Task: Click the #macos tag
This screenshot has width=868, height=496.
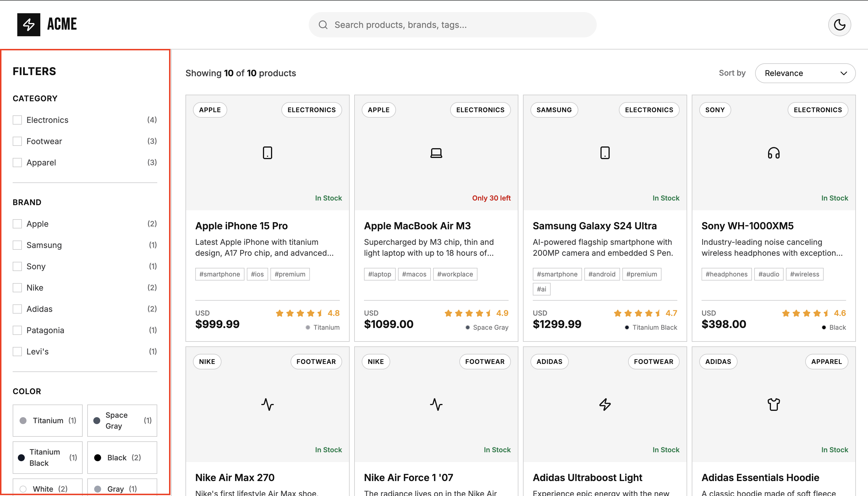Action: pyautogui.click(x=414, y=274)
